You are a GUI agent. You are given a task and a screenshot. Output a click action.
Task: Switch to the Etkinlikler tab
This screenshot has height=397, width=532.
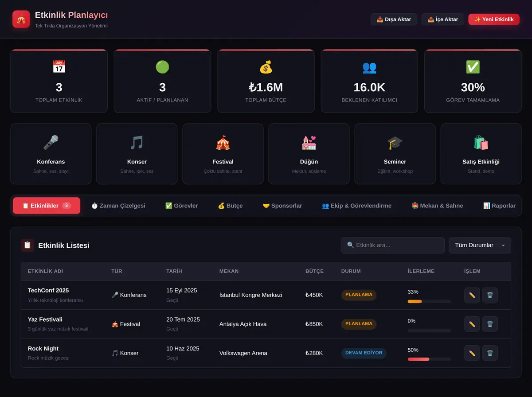(x=47, y=206)
